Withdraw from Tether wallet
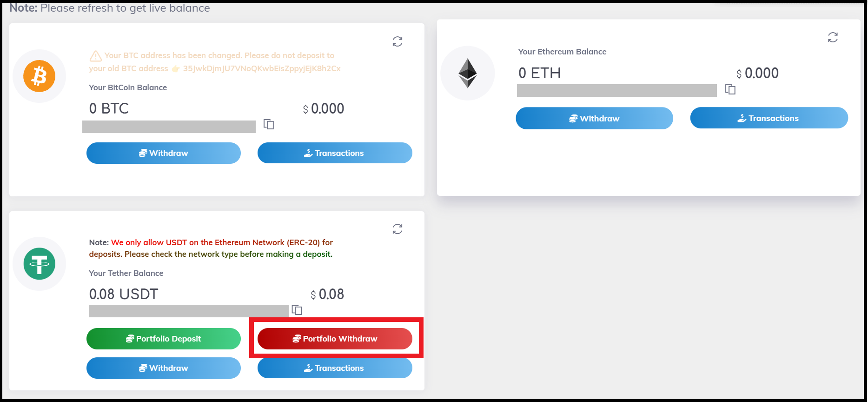The width and height of the screenshot is (868, 402). tap(164, 368)
